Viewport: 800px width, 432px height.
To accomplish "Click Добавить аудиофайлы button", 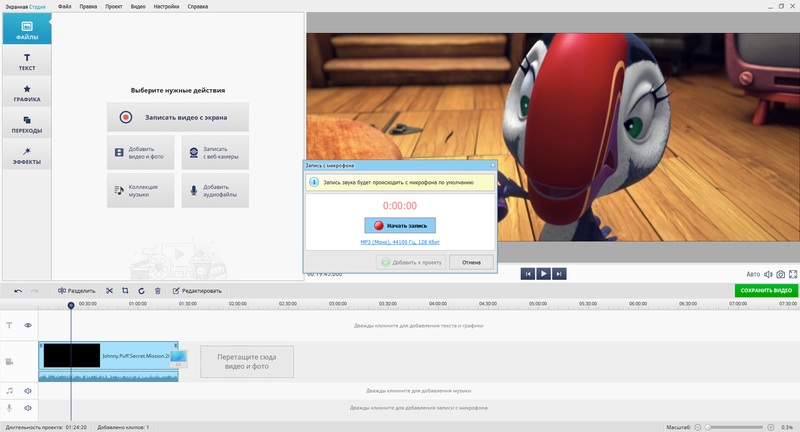I will (x=215, y=190).
